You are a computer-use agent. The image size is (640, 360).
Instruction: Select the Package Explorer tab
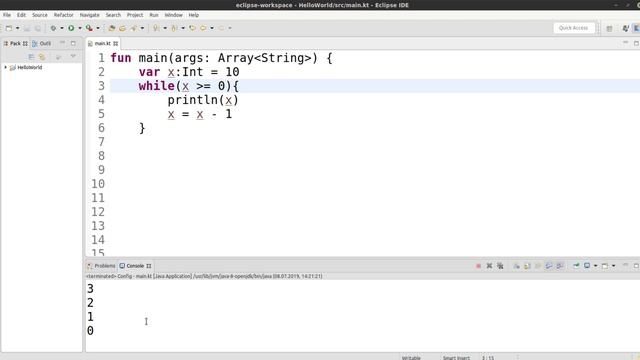[x=16, y=43]
